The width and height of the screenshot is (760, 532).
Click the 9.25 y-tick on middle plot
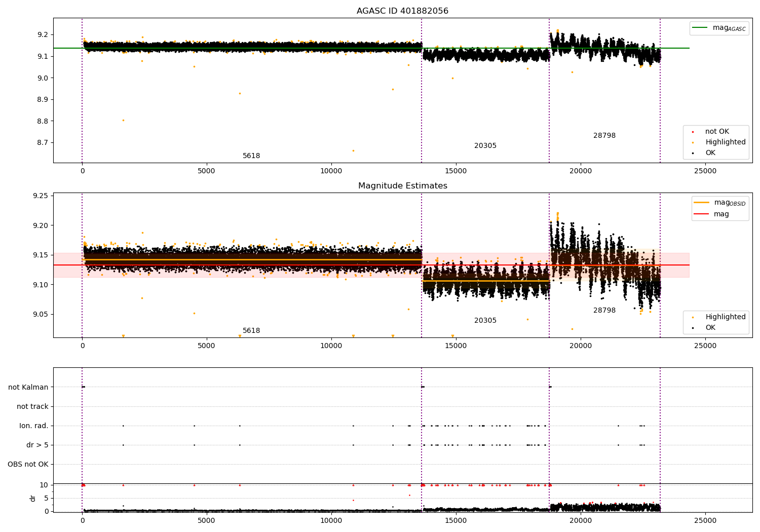(41, 196)
